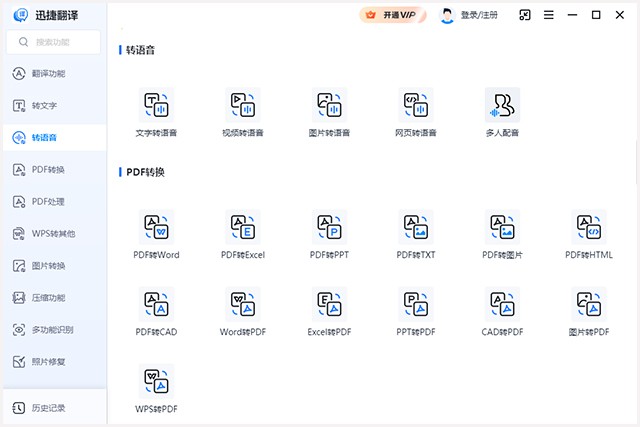Click 登录/注册 to sign in
Image resolution: width=640 pixels, height=427 pixels.
pyautogui.click(x=479, y=15)
